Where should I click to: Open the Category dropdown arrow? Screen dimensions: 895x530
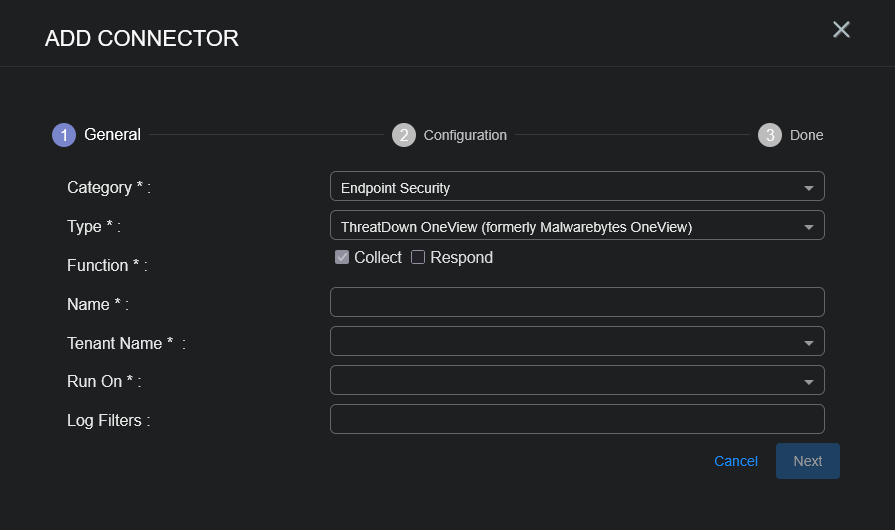click(808, 188)
